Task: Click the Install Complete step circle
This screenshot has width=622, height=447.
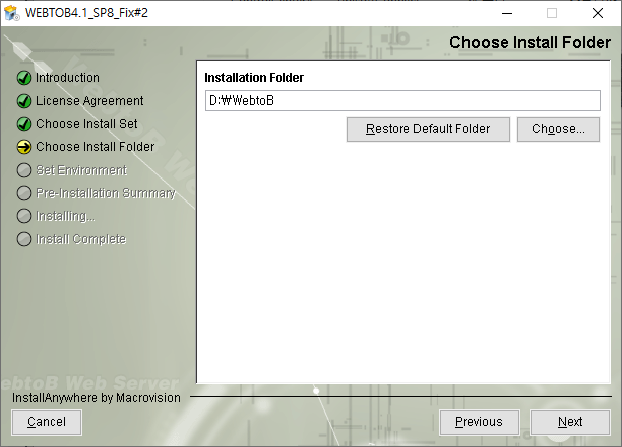Action: [24, 239]
